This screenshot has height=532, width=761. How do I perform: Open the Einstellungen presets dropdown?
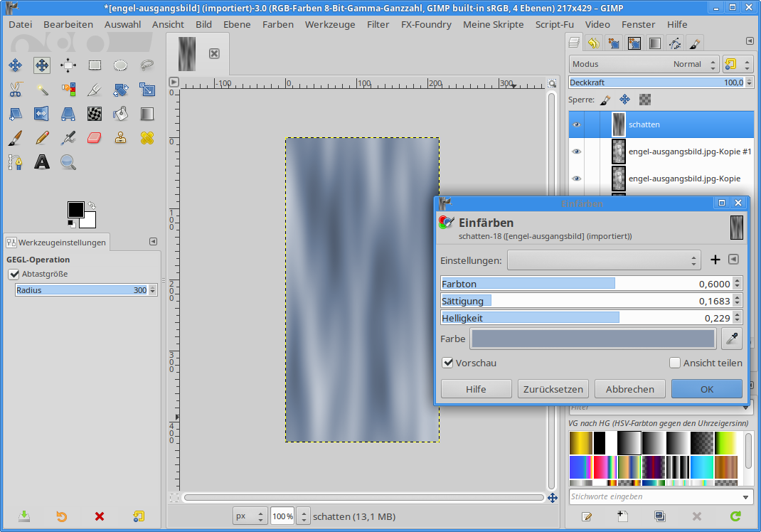[x=604, y=260]
